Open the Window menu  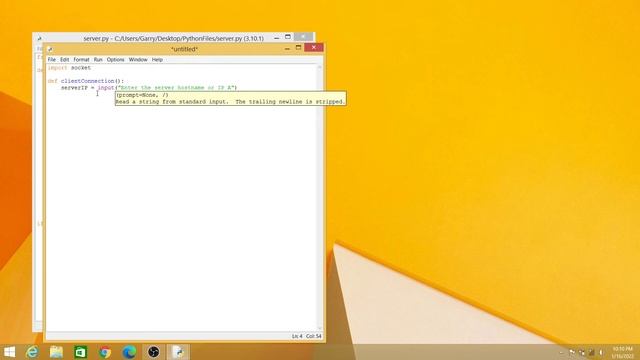click(138, 60)
